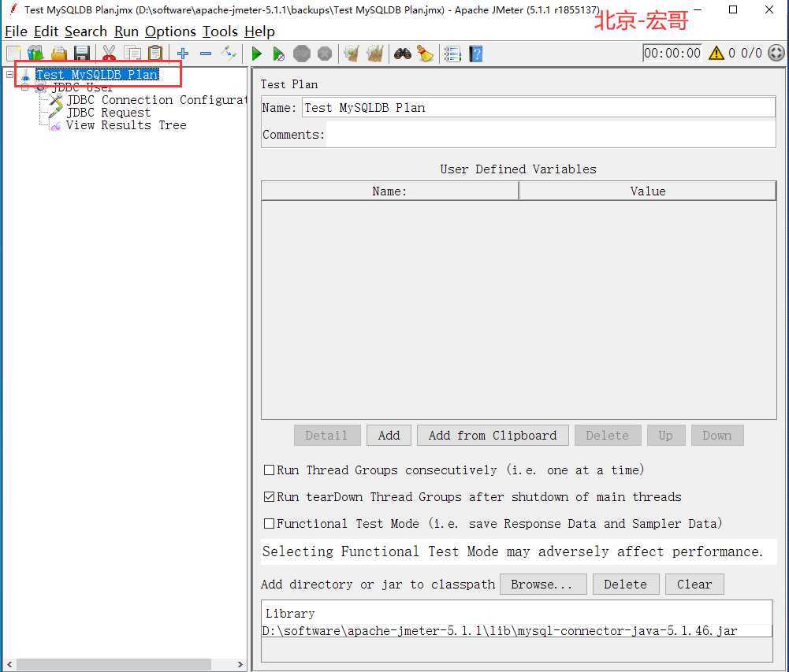Screen dimensions: 789x672
Task: Click the grey Shutdown icon
Action: pyautogui.click(x=325, y=54)
